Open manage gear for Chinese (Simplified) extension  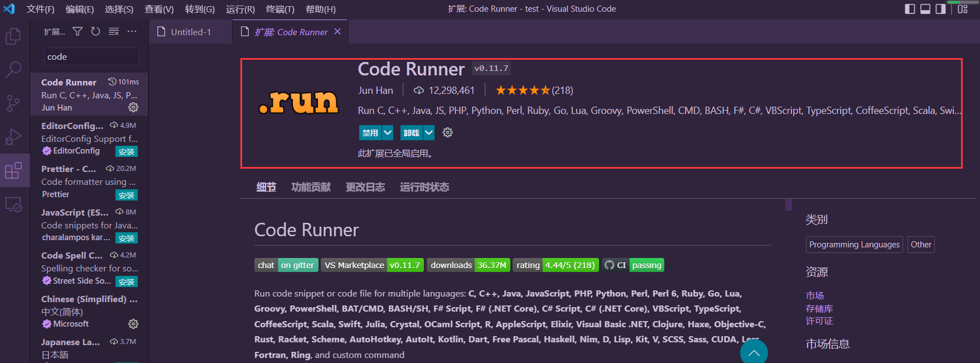(133, 324)
